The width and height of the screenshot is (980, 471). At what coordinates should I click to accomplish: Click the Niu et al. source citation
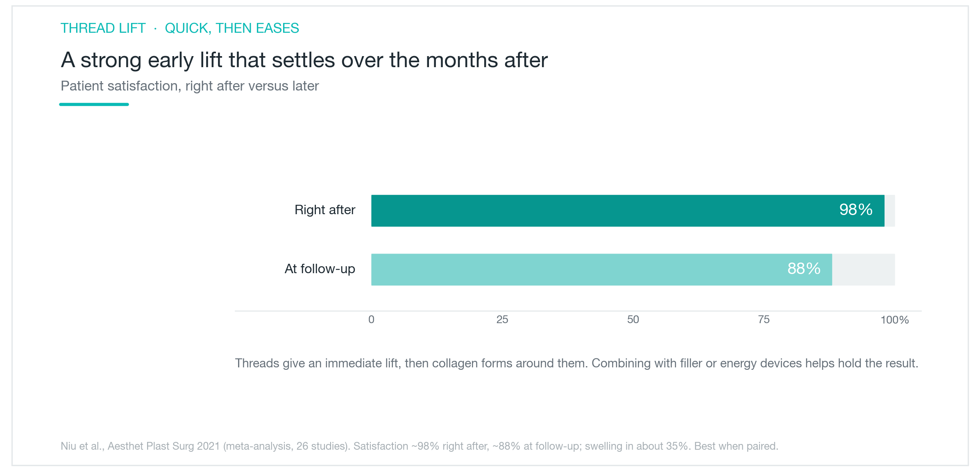tap(420, 446)
